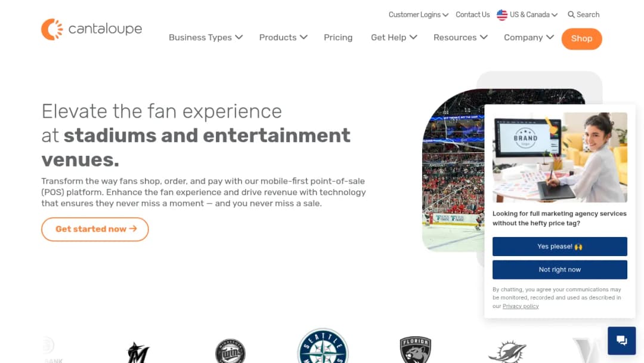Click the Florida Panthers logo
Screen dimensions: 644x363
415,349
